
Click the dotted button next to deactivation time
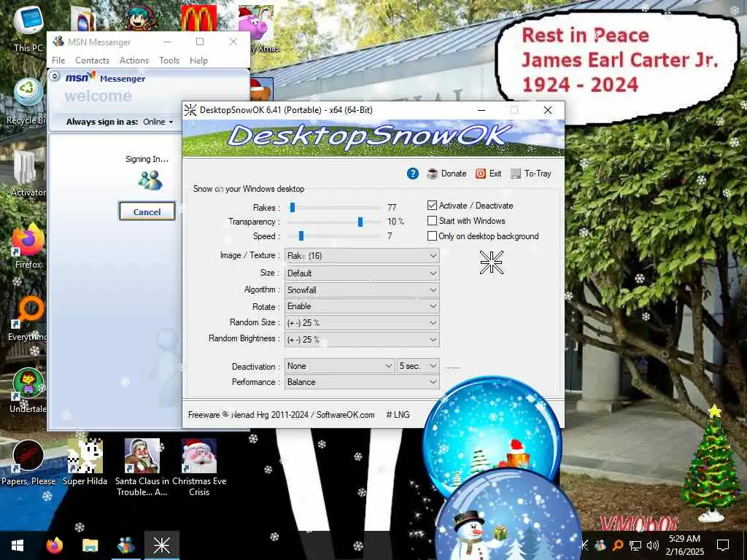click(x=452, y=366)
